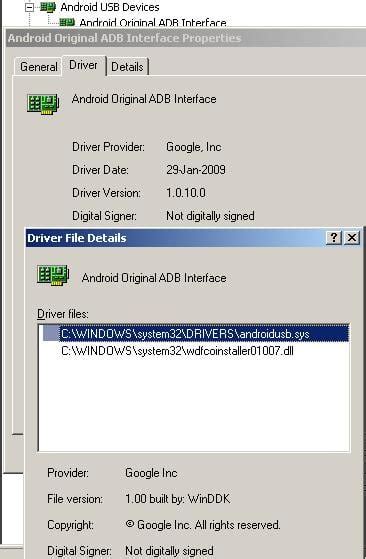Click the 'Driver Version:' label
Screen dimensions: 366x559
(106, 193)
